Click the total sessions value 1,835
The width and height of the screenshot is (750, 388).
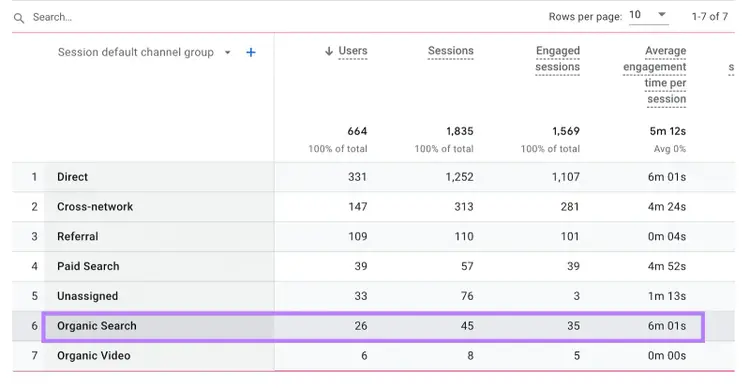point(460,131)
